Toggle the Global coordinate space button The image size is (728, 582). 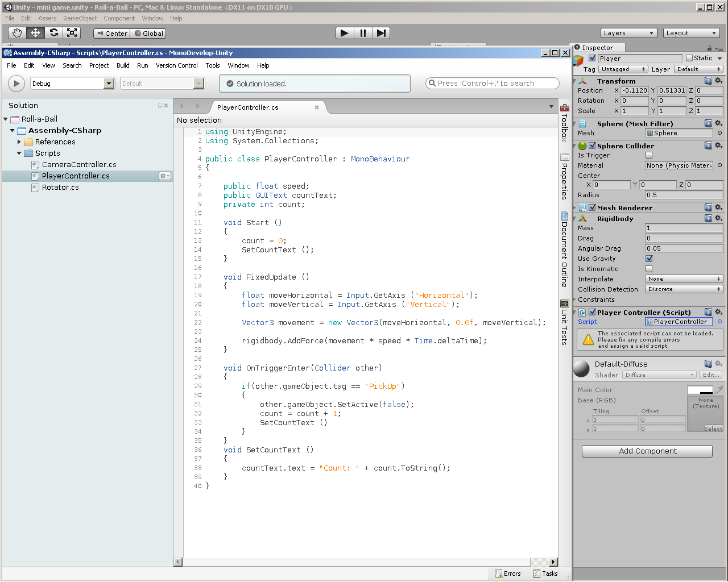148,34
